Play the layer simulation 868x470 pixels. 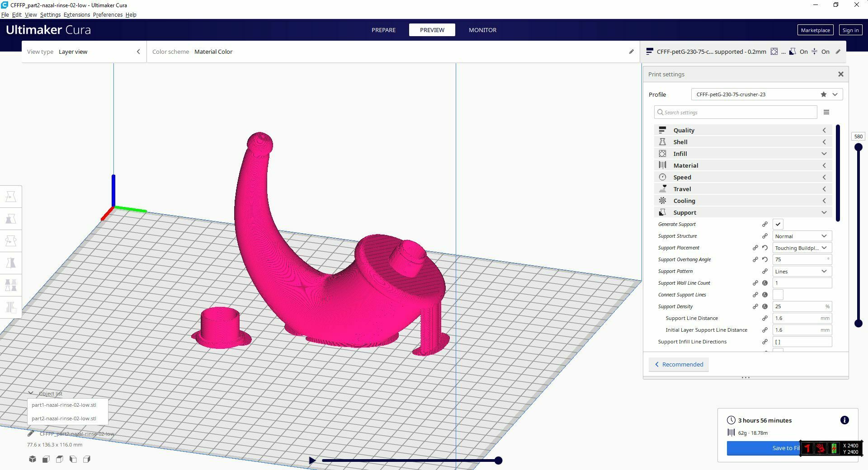pos(312,461)
